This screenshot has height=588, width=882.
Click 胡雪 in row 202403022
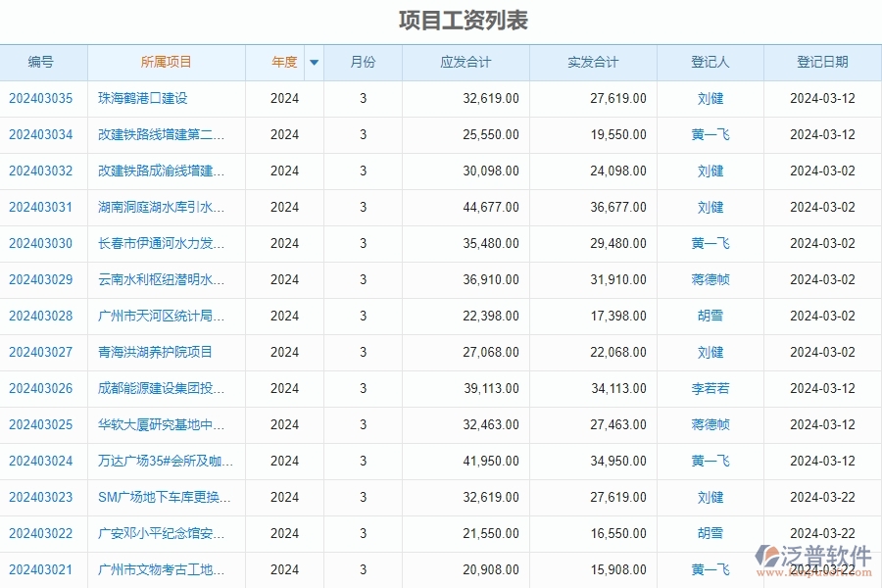click(710, 533)
